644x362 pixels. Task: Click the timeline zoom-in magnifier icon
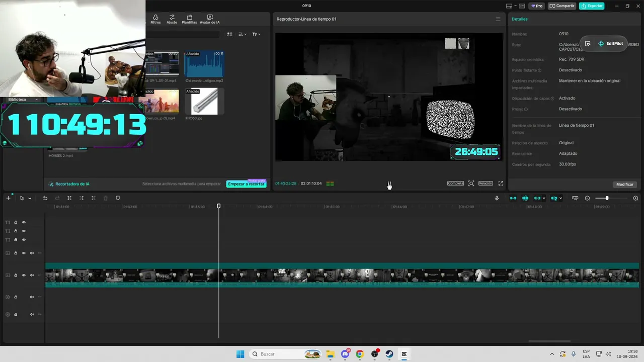(x=635, y=198)
